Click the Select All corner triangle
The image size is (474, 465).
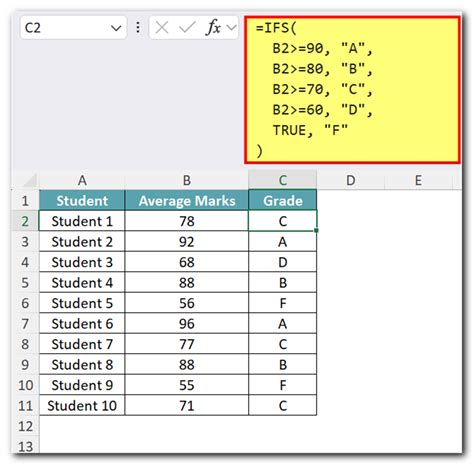click(30, 181)
